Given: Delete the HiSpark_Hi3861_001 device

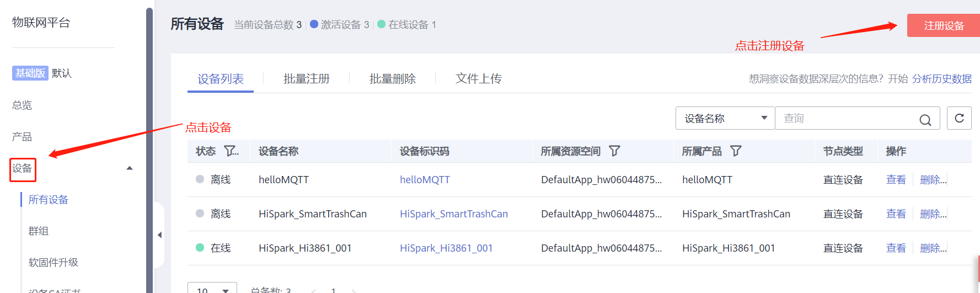Looking at the screenshot, I should click(933, 248).
